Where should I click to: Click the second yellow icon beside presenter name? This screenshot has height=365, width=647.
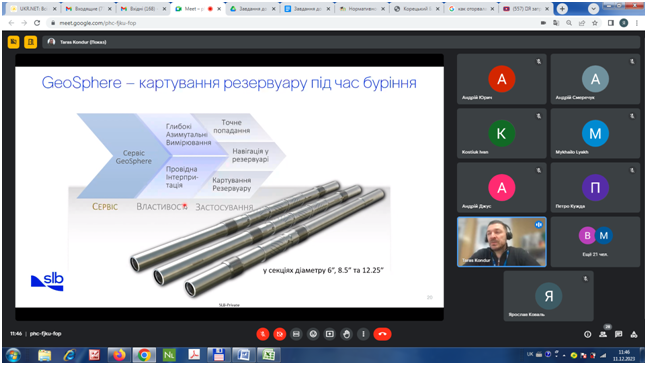pyautogui.click(x=31, y=42)
